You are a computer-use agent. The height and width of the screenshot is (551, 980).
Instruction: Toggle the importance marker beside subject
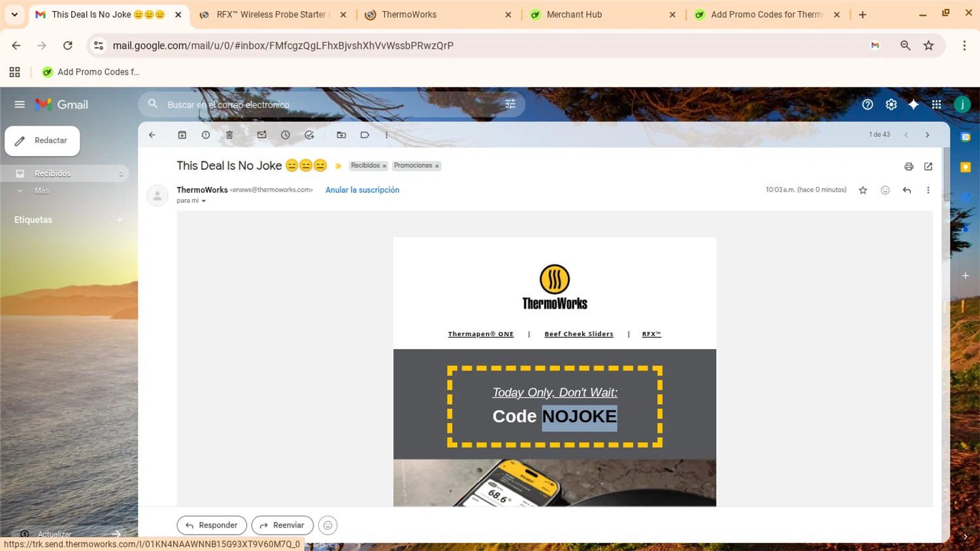pyautogui.click(x=338, y=166)
